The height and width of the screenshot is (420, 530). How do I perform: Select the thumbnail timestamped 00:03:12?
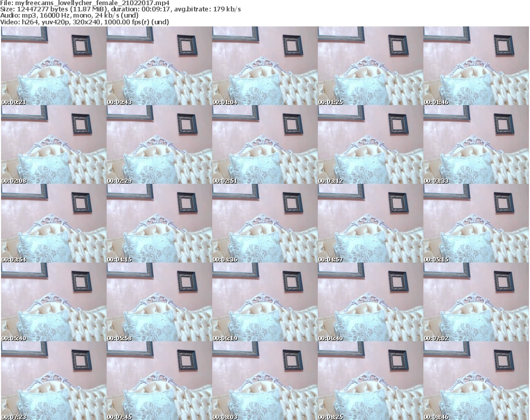click(371, 144)
